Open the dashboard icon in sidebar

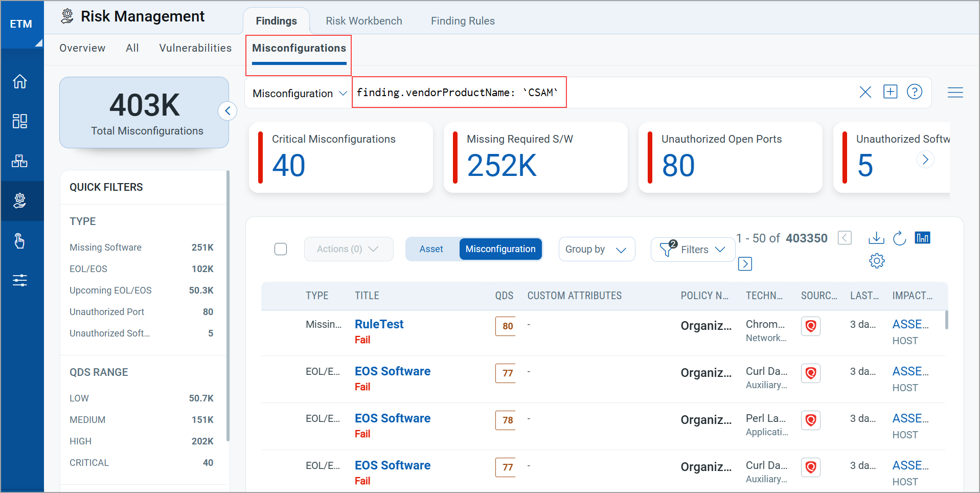tap(20, 121)
